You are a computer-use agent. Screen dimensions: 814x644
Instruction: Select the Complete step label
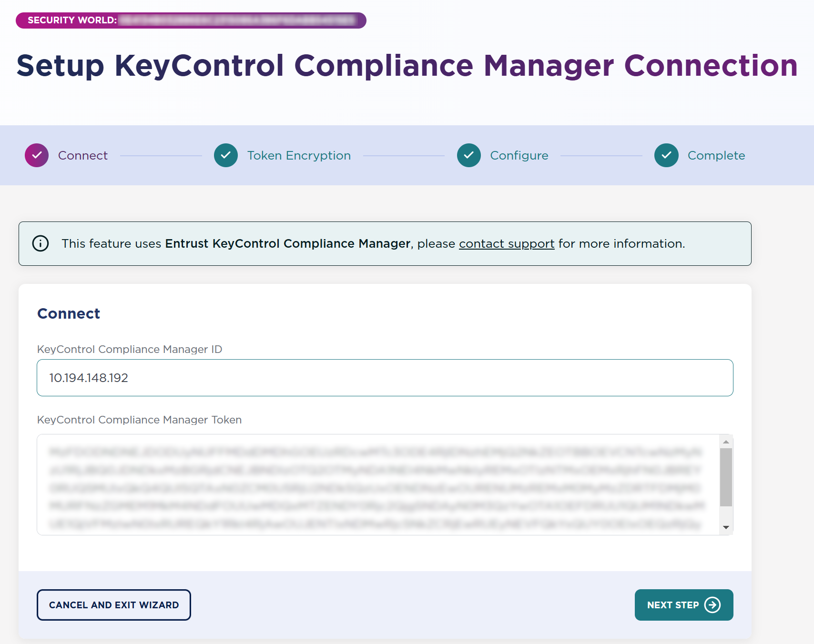tap(716, 155)
